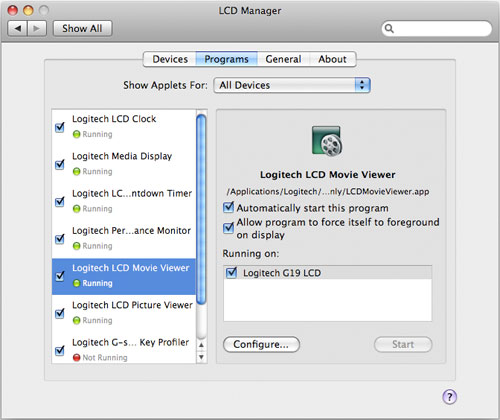Click the forward navigation arrow

37,29
